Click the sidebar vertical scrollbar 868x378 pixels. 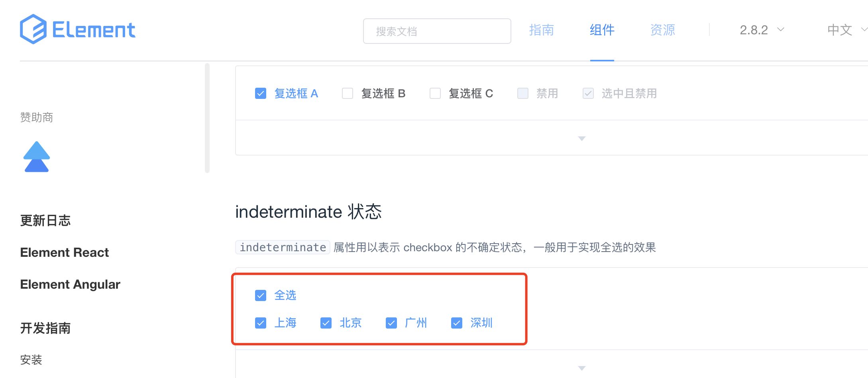point(207,118)
